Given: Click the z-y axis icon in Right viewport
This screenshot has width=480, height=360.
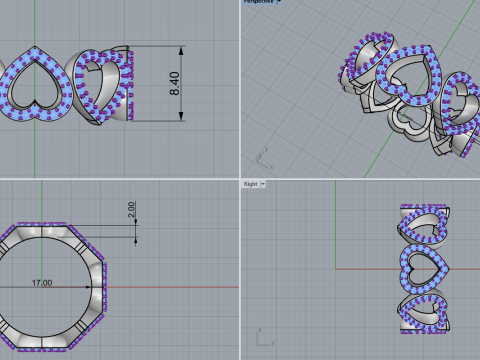Looking at the screenshot, I should (265, 337).
